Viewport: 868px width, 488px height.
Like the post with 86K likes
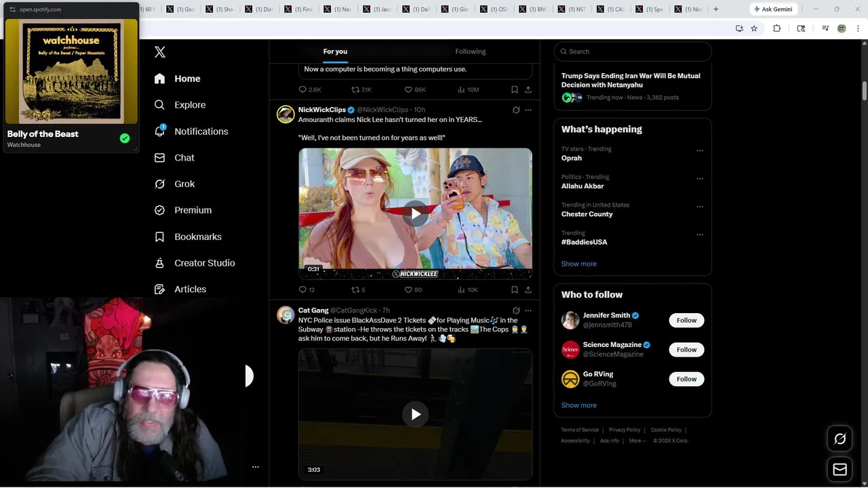[408, 89]
